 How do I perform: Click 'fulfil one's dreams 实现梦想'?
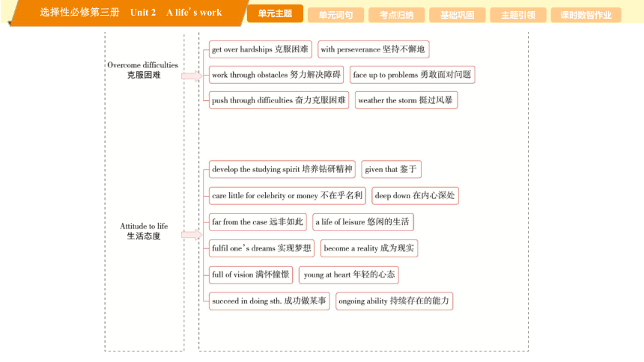point(261,248)
